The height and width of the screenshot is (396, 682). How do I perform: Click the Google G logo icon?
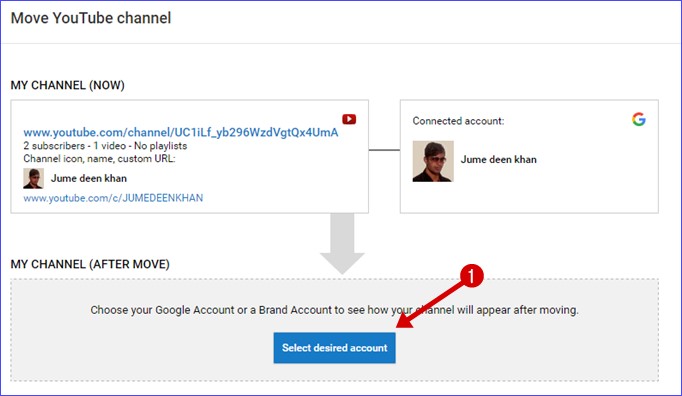pyautogui.click(x=639, y=119)
